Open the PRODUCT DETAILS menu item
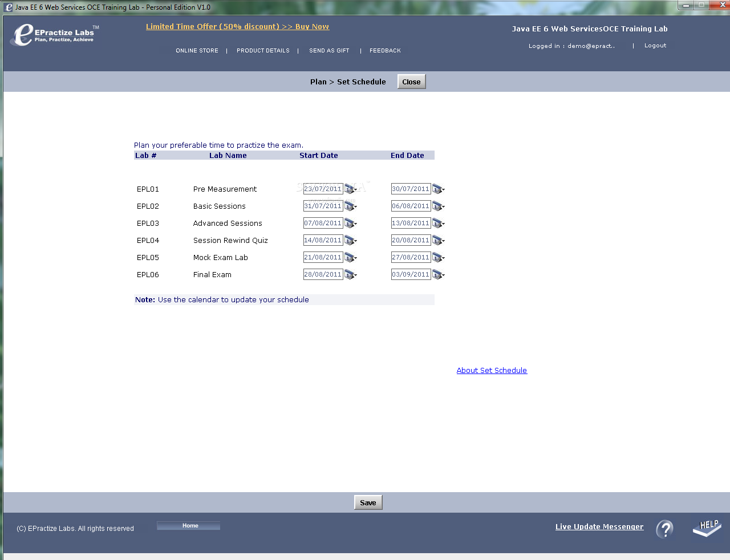730x560 pixels. (263, 51)
